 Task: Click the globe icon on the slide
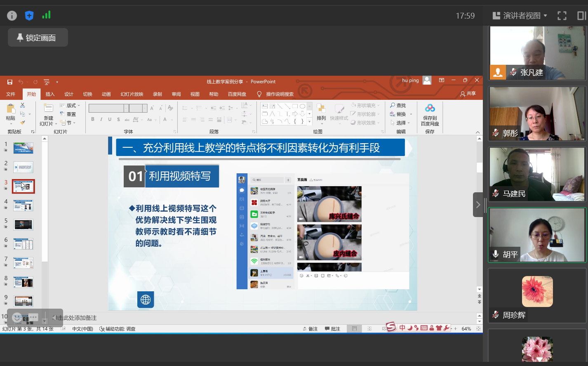[x=146, y=300]
